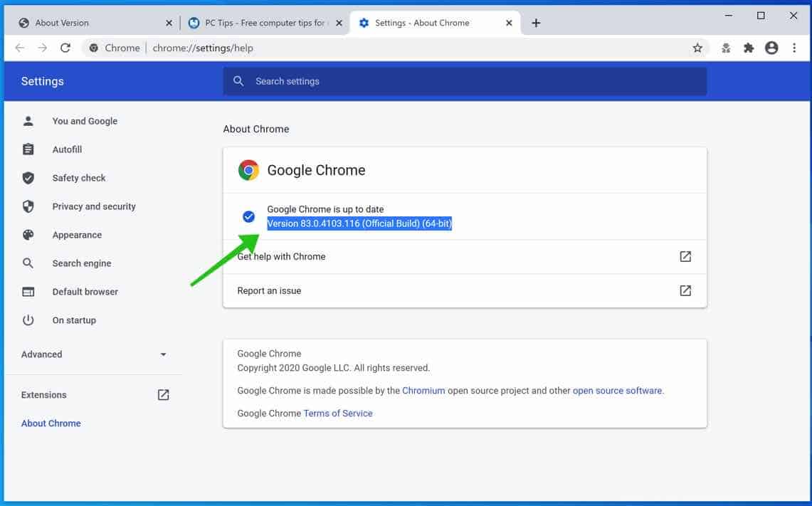Open the Terms of Service link
Image resolution: width=812 pixels, height=506 pixels.
click(337, 413)
